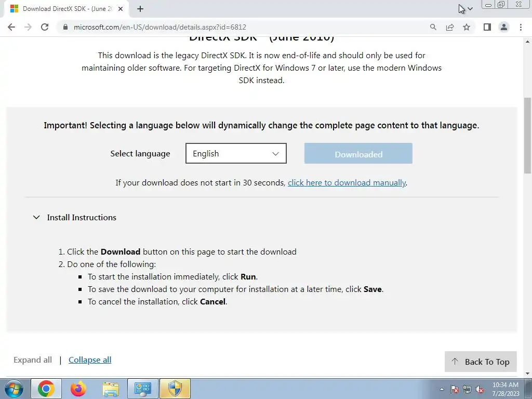
Task: Click the Microsoft logo favicon on the tab
Action: click(x=14, y=9)
